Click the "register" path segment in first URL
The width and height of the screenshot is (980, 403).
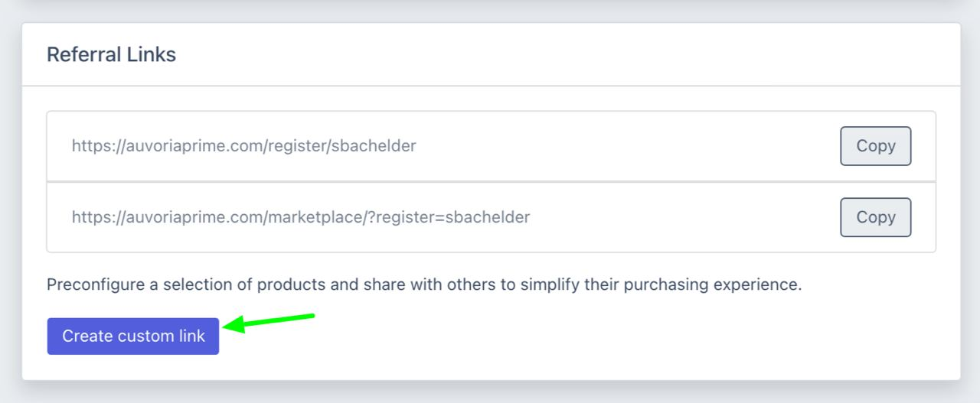coord(296,146)
